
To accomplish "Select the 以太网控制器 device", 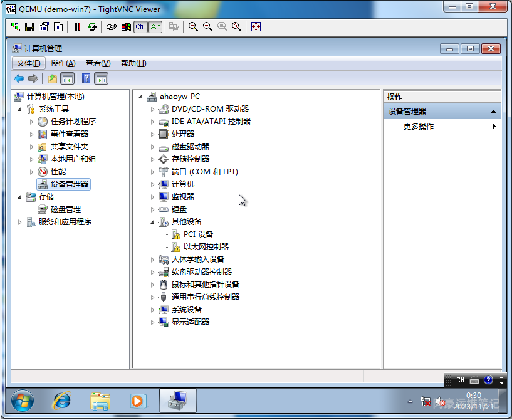I will click(x=206, y=247).
